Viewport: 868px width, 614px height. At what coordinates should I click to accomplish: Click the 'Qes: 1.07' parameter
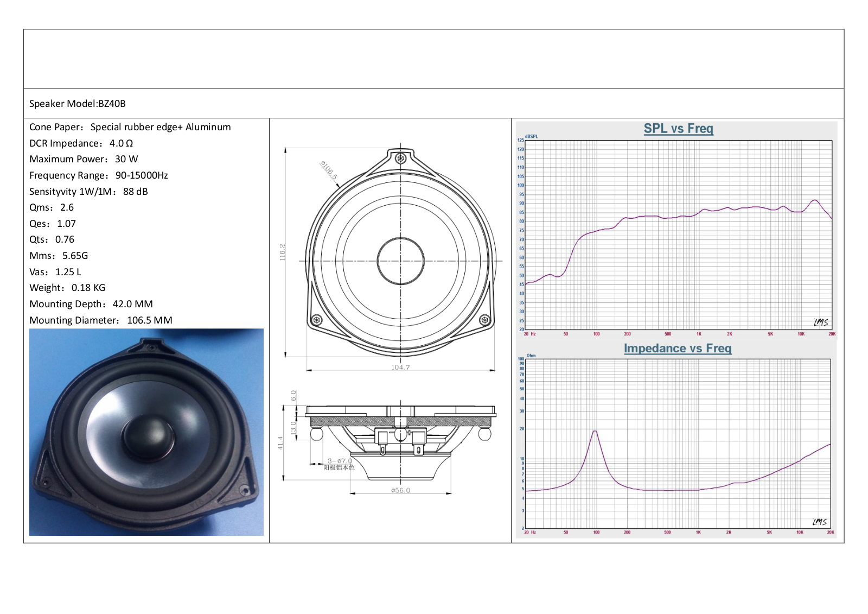pos(53,224)
